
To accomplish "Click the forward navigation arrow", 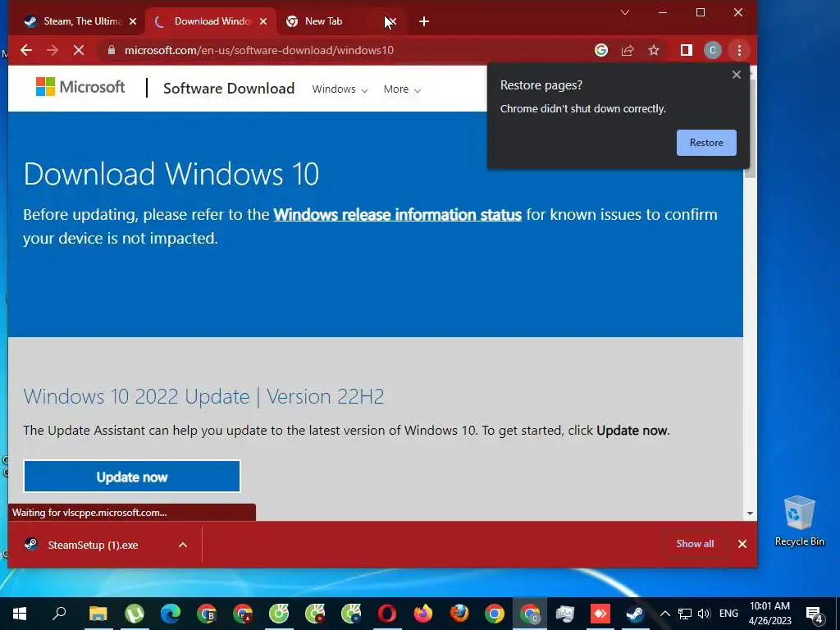I will tap(52, 50).
